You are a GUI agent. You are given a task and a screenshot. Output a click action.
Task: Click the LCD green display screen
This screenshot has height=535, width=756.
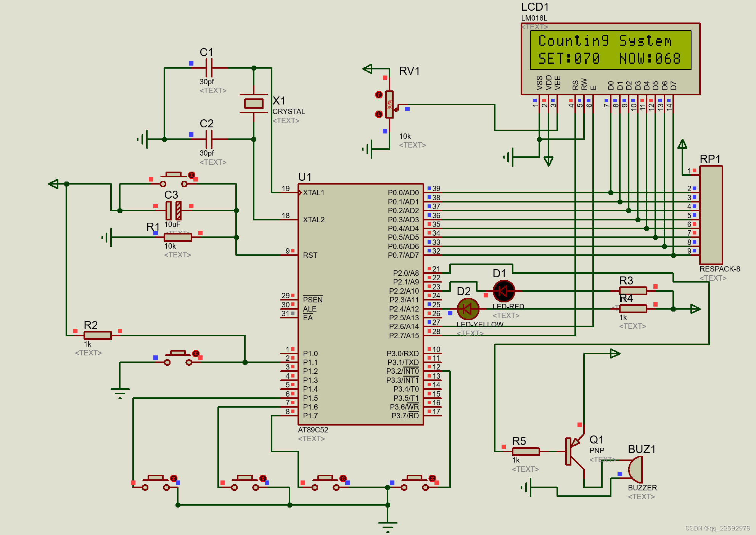click(x=611, y=50)
